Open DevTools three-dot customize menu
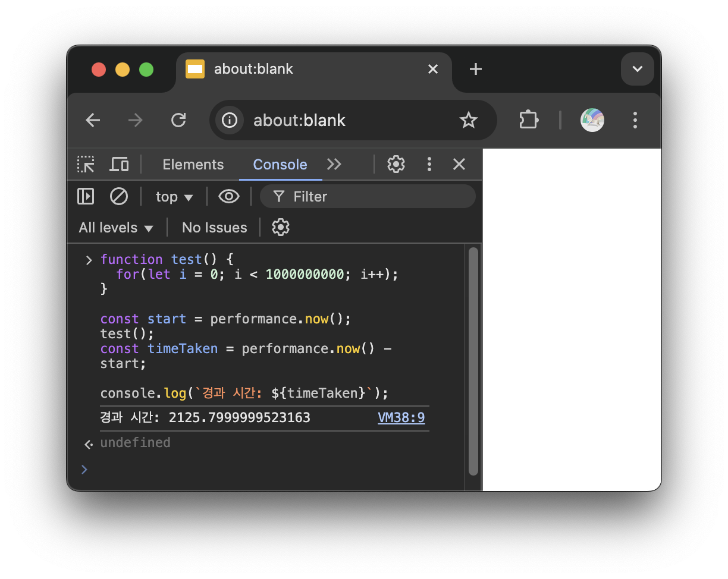The width and height of the screenshot is (728, 579). pyautogui.click(x=429, y=165)
